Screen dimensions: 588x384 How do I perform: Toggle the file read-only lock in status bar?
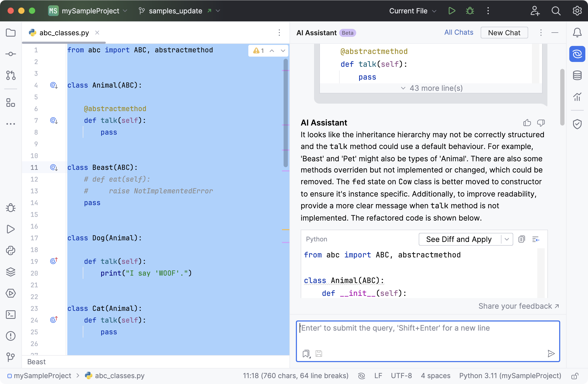[575, 376]
